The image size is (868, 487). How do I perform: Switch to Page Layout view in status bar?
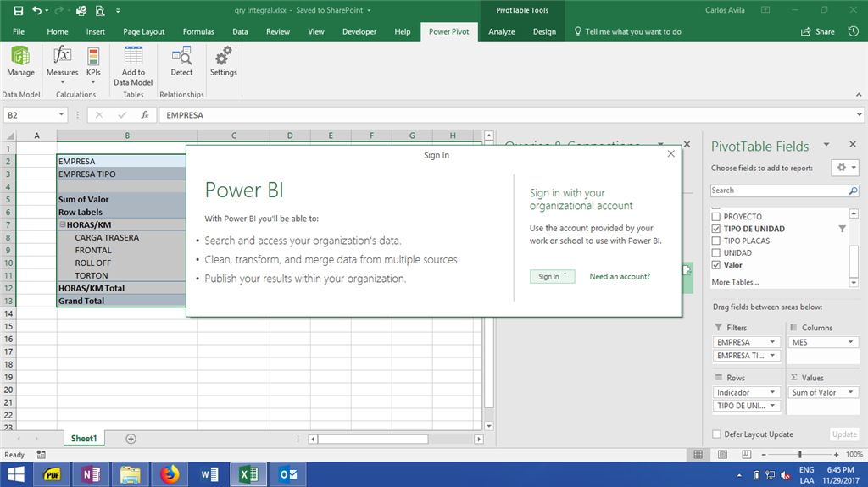722,454
